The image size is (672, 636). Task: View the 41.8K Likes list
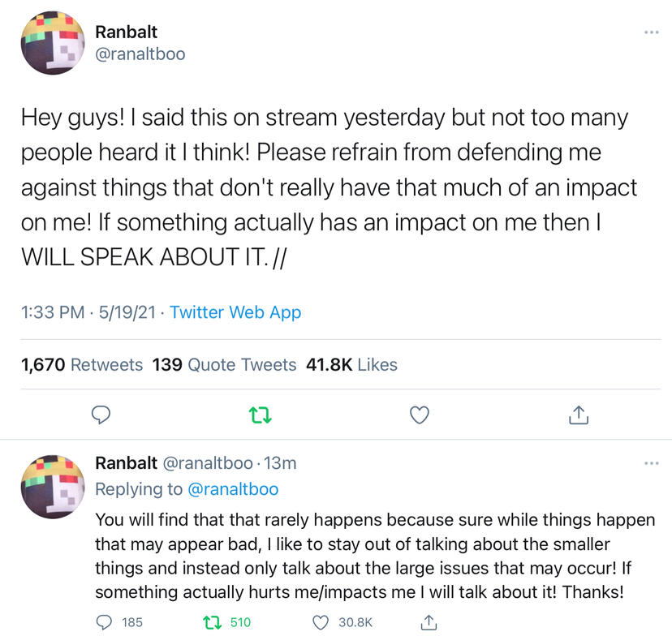tap(351, 365)
